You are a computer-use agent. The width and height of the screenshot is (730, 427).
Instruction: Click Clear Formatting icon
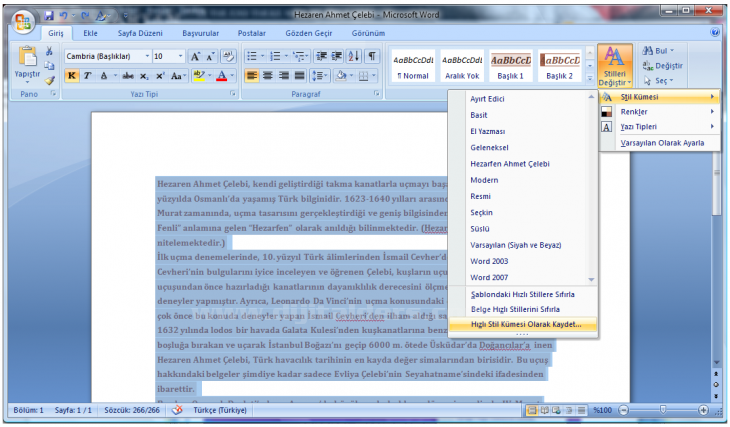pos(228,56)
